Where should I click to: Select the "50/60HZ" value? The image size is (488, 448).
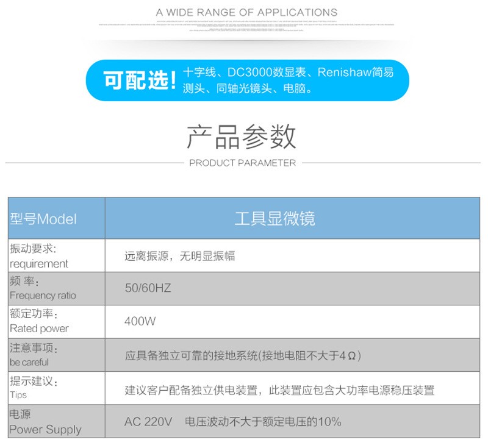tap(148, 288)
